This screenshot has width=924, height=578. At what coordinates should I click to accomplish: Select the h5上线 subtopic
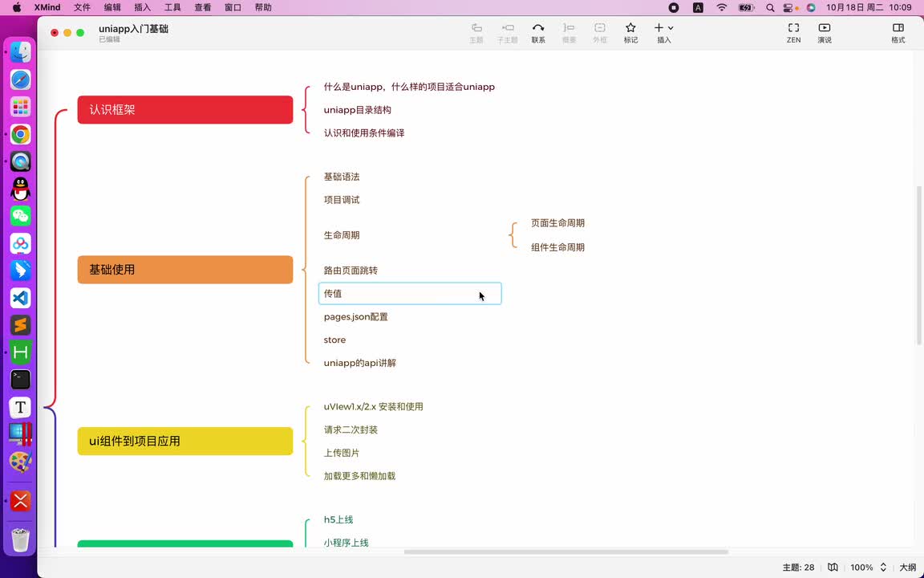click(x=338, y=519)
